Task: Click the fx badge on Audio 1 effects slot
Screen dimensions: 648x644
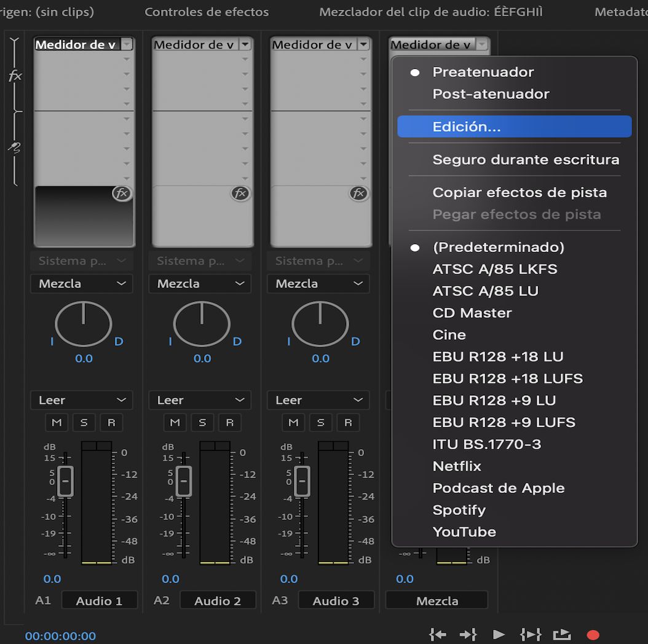Action: [x=122, y=193]
